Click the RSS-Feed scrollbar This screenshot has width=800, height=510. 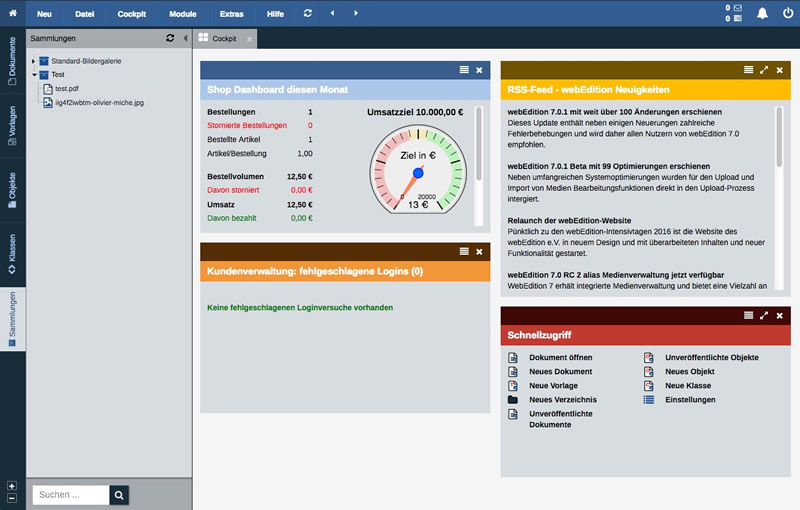[779, 137]
